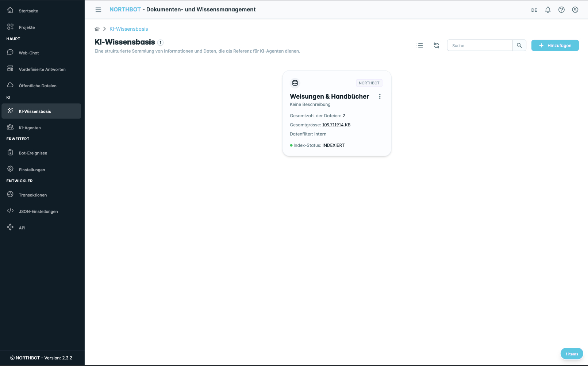The width and height of the screenshot is (588, 366).
Task: Open the help question mark icon
Action: [561, 9]
